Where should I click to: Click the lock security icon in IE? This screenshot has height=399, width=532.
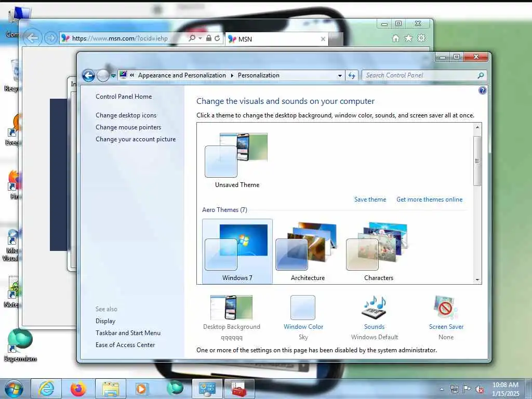coord(209,38)
